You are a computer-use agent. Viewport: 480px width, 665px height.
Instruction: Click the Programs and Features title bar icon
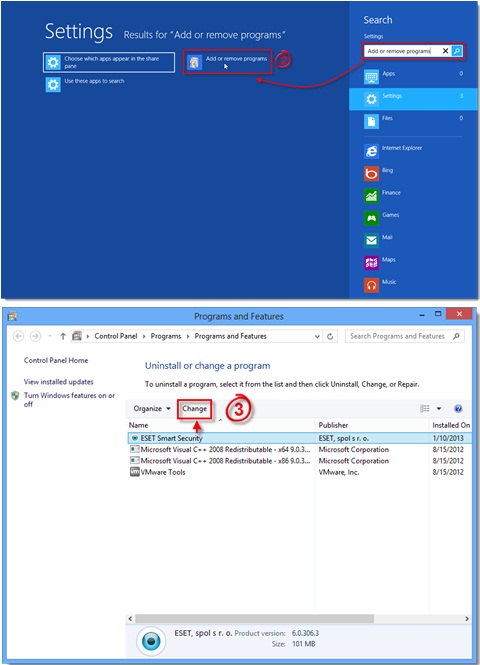point(12,316)
